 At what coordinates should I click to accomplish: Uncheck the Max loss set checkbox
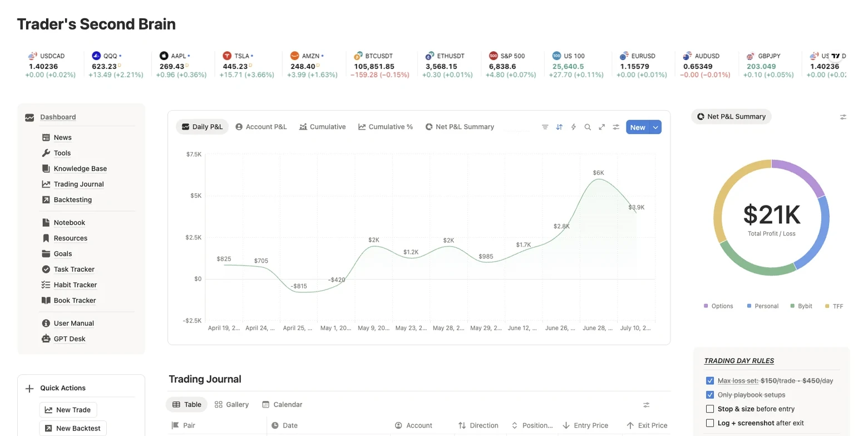click(709, 381)
